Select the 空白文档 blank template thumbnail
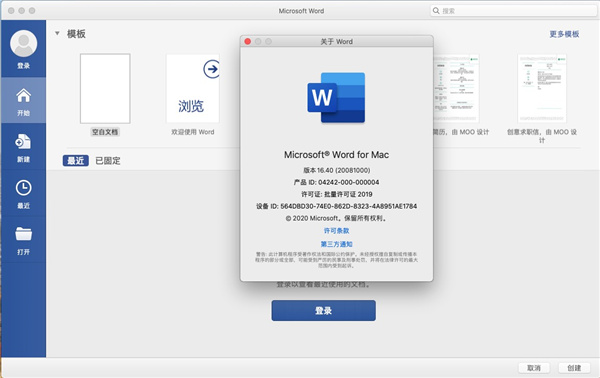600x378 pixels. tap(105, 88)
